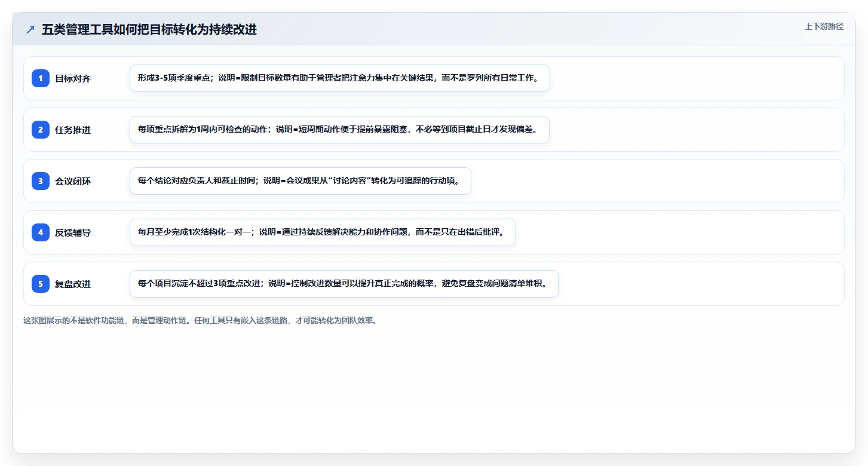Click the 反馈辅导 step label

73,232
